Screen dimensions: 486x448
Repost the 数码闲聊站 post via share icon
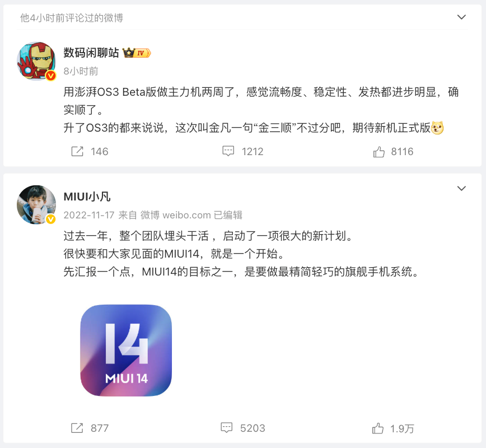click(x=77, y=151)
